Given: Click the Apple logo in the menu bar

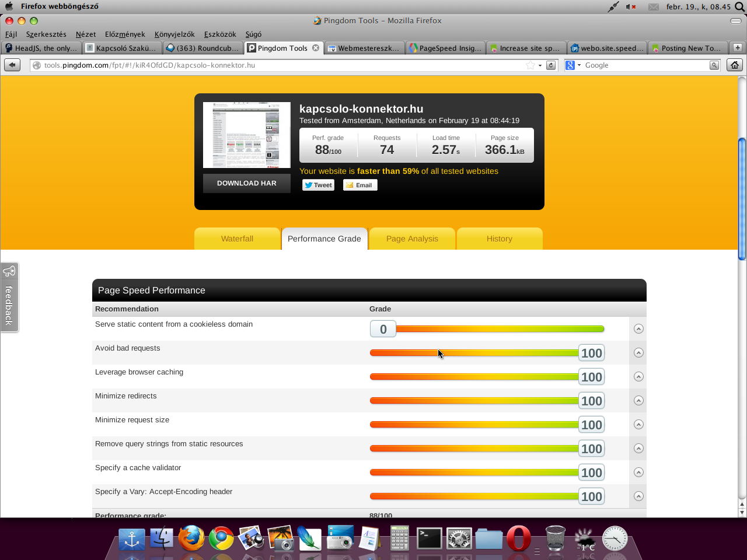Looking at the screenshot, I should (x=9, y=6).
